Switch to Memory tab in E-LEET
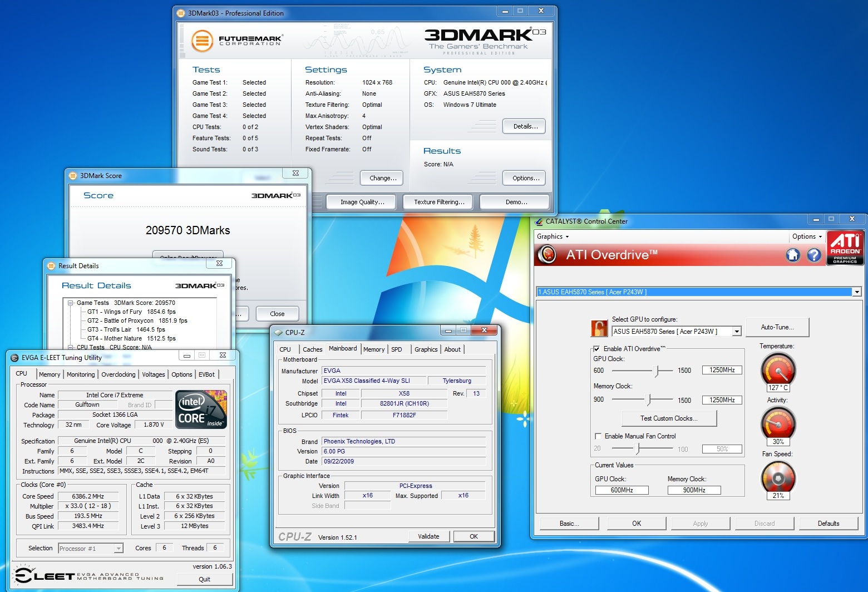 pyautogui.click(x=50, y=374)
